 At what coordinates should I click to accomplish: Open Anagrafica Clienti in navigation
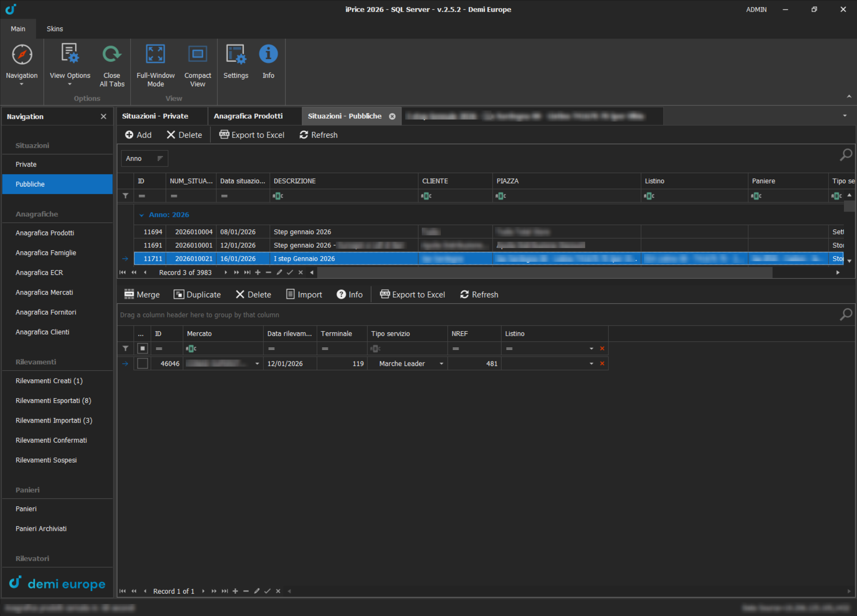[x=58, y=332]
